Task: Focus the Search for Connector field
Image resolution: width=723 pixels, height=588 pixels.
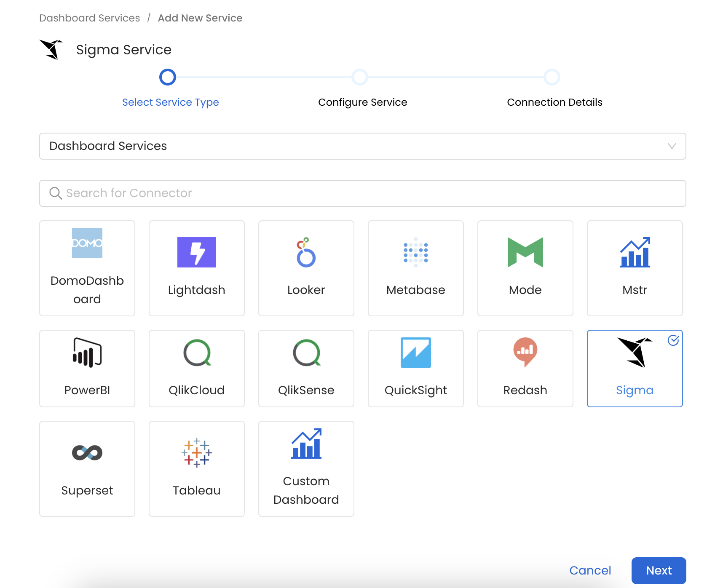Action: click(362, 193)
